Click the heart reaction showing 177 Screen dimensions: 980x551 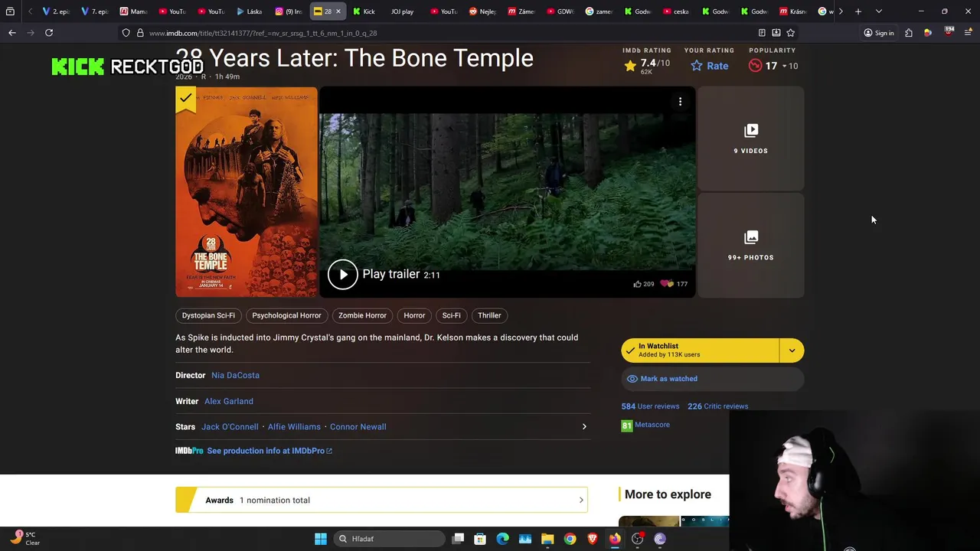point(674,284)
